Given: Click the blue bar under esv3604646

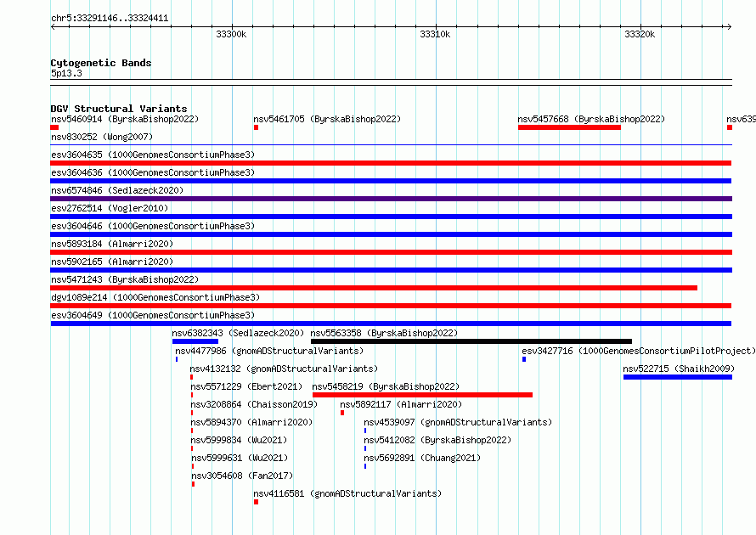Looking at the screenshot, I should [x=392, y=234].
